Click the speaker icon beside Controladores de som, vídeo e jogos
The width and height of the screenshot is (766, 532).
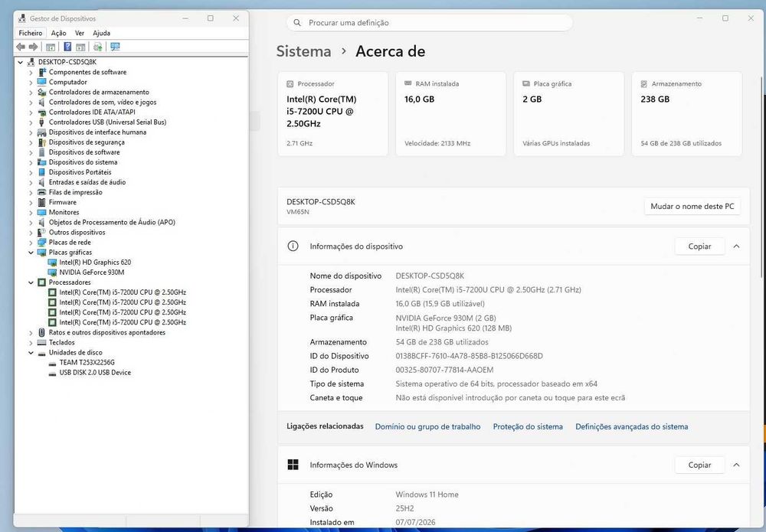click(42, 102)
